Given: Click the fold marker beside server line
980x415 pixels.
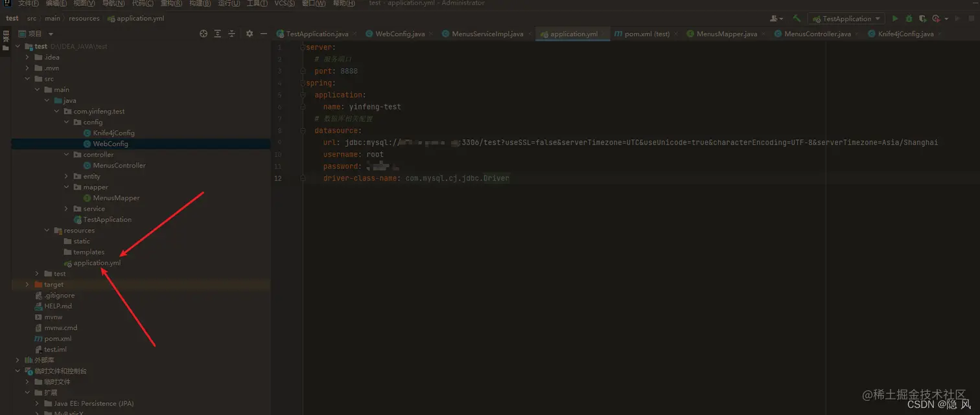Looking at the screenshot, I should pos(303,48).
